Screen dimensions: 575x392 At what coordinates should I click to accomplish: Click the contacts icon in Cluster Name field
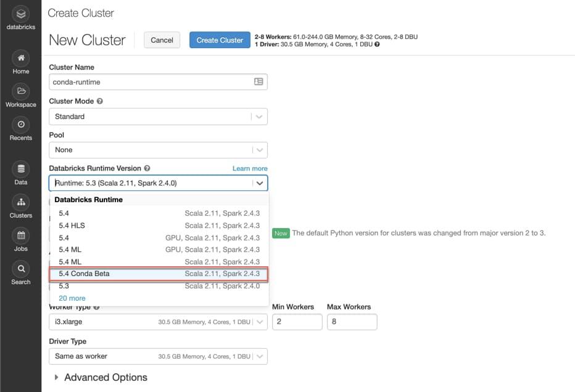(x=259, y=81)
